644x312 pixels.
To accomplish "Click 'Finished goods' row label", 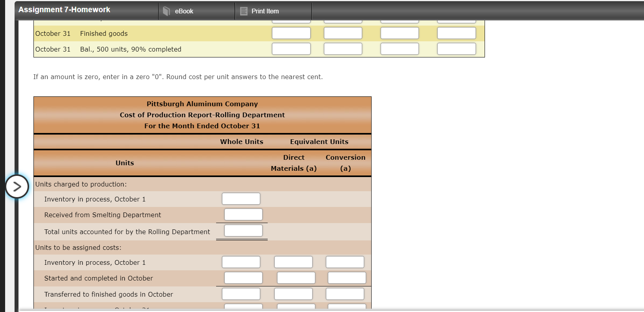I will point(104,33).
